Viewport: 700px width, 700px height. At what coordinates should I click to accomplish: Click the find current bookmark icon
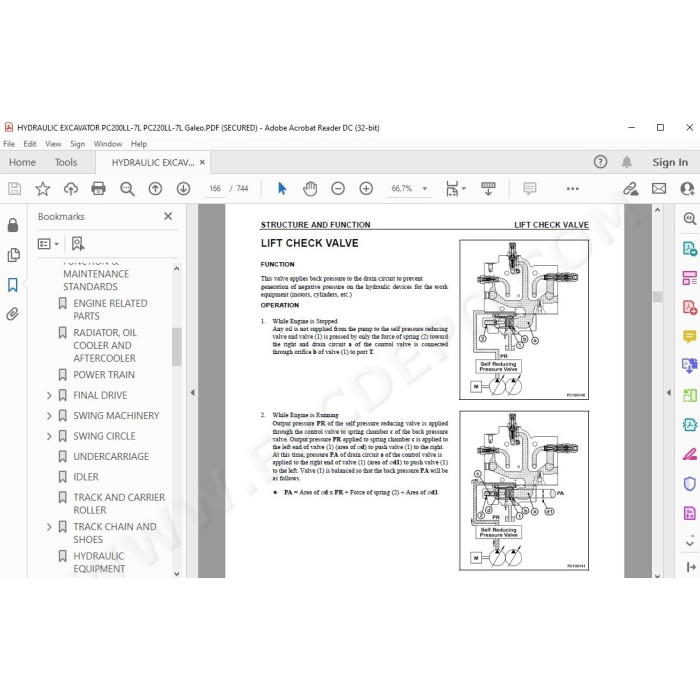pyautogui.click(x=78, y=244)
